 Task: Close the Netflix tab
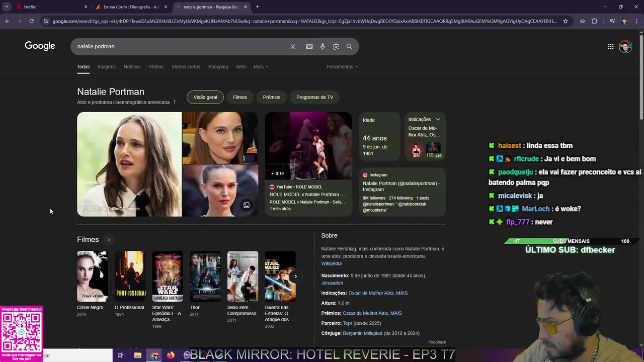86,7
